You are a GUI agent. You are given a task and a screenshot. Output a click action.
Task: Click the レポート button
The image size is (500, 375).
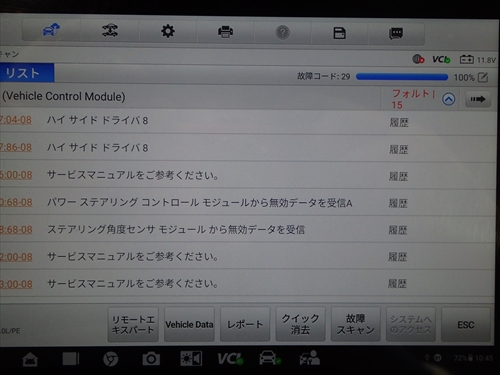pos(245,324)
